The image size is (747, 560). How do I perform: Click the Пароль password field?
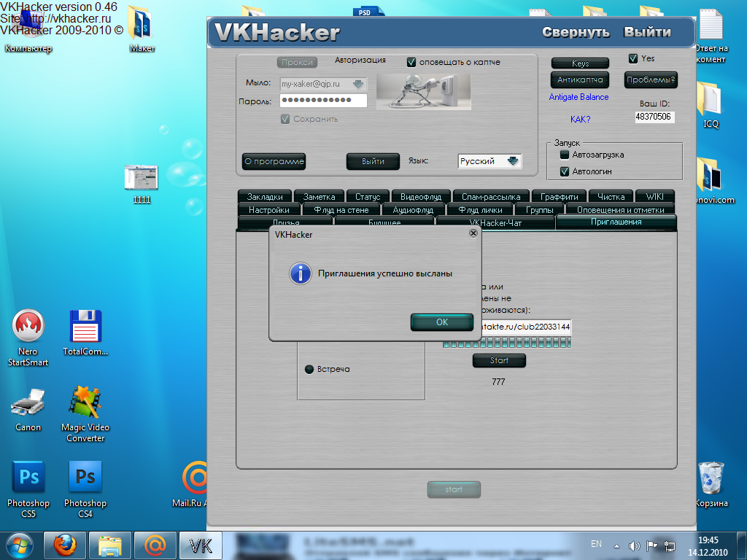click(x=323, y=101)
